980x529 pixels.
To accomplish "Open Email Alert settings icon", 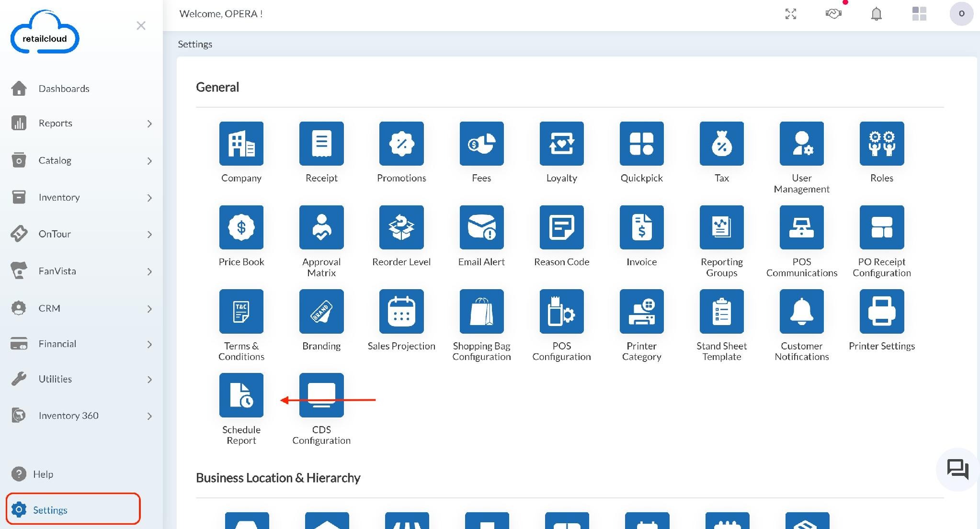I will pyautogui.click(x=481, y=227).
